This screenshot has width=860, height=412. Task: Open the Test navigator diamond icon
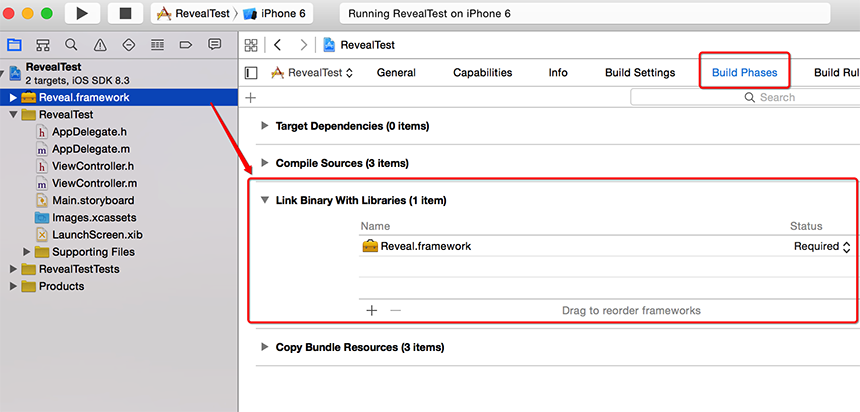pos(128,44)
